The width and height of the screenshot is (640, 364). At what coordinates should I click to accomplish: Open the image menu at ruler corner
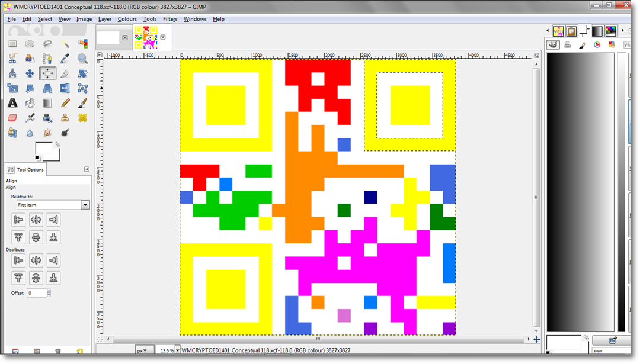(x=100, y=54)
